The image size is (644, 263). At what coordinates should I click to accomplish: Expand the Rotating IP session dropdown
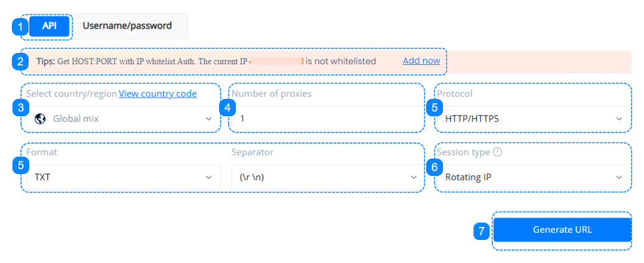click(x=533, y=177)
